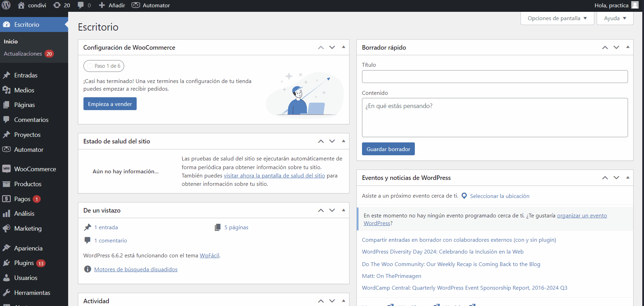Viewport: 644px width, 306px height.
Task: Click the home icon next to condivi
Action: pyautogui.click(x=21, y=5)
